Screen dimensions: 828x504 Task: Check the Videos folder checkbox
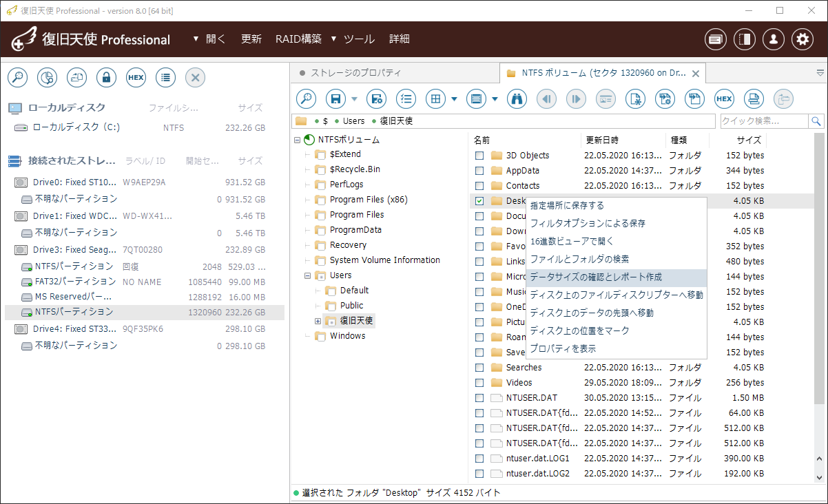click(479, 383)
